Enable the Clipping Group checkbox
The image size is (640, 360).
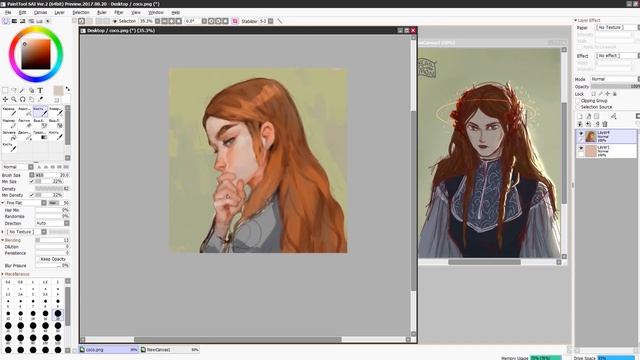click(578, 100)
